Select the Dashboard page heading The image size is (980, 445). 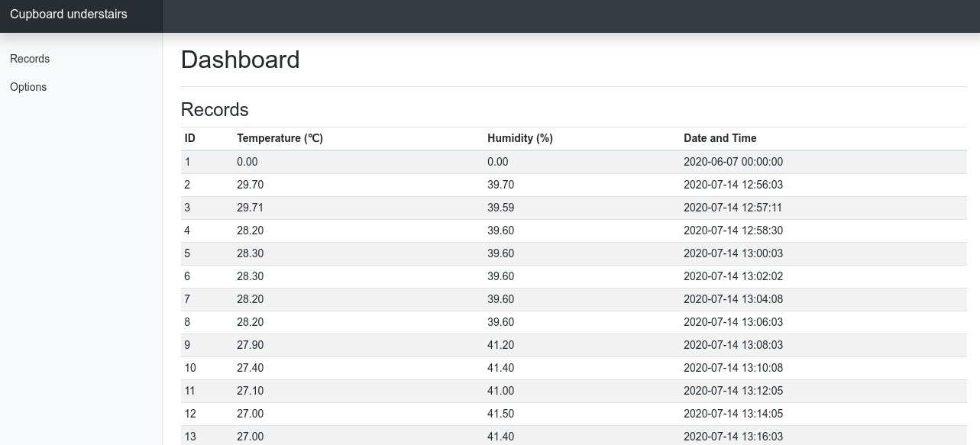(x=240, y=60)
